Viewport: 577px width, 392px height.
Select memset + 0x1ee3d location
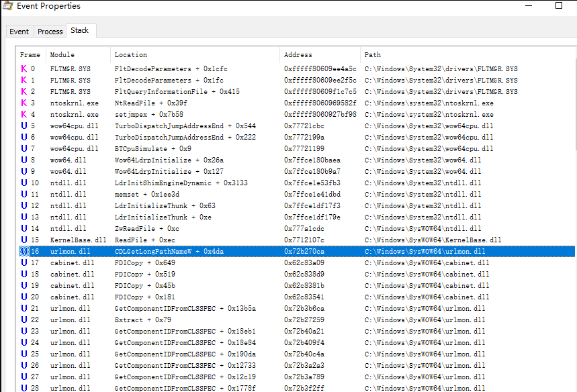tap(147, 194)
